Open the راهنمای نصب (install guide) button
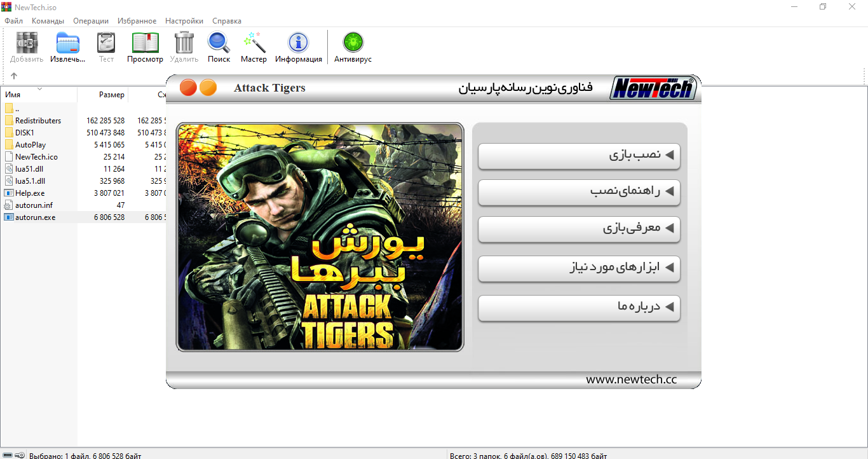The image size is (868, 459). [x=579, y=192]
